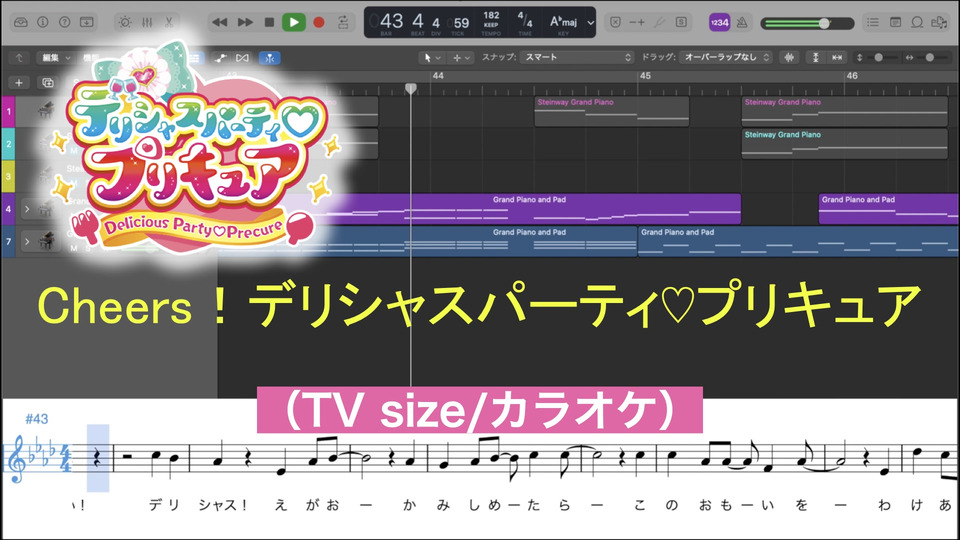Image resolution: width=960 pixels, height=540 pixels.
Task: Click the A♭maj key display
Action: click(563, 21)
